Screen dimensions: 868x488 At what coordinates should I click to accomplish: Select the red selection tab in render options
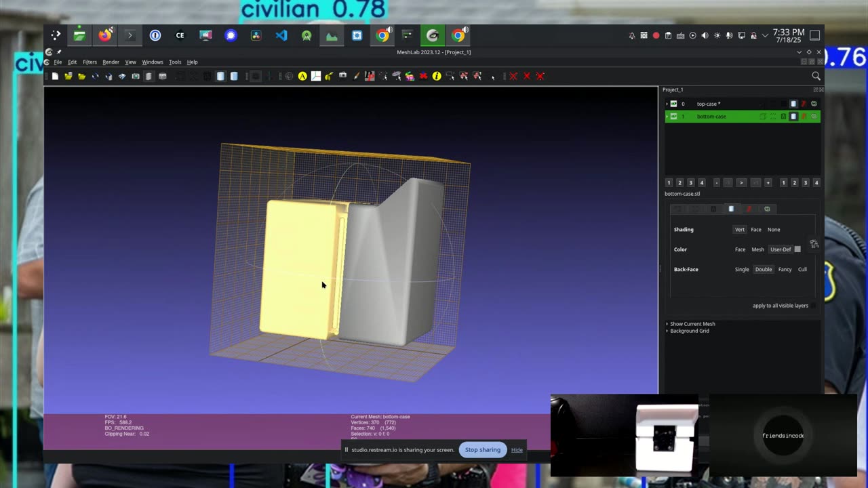(749, 209)
